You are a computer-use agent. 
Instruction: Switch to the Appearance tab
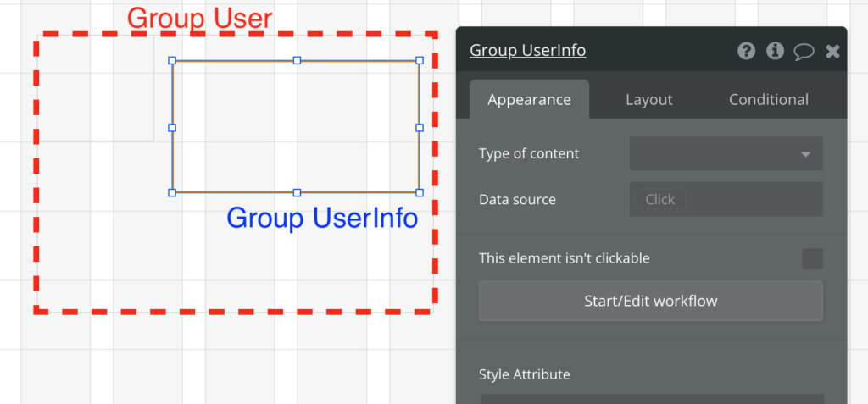click(529, 100)
